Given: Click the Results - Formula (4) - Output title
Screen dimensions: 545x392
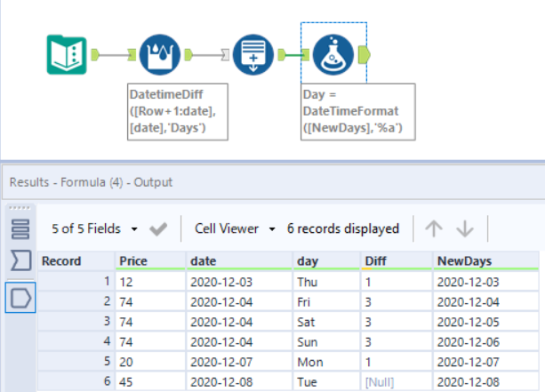Looking at the screenshot, I should point(91,182).
